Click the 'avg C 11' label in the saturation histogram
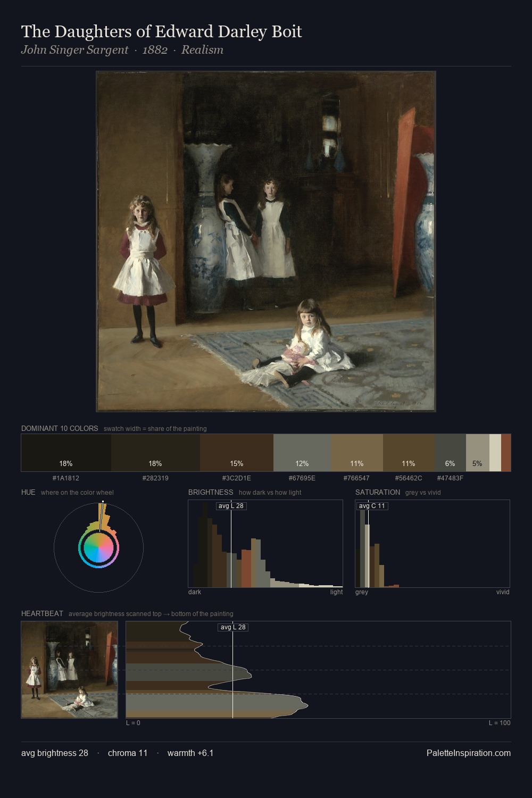 tap(372, 506)
